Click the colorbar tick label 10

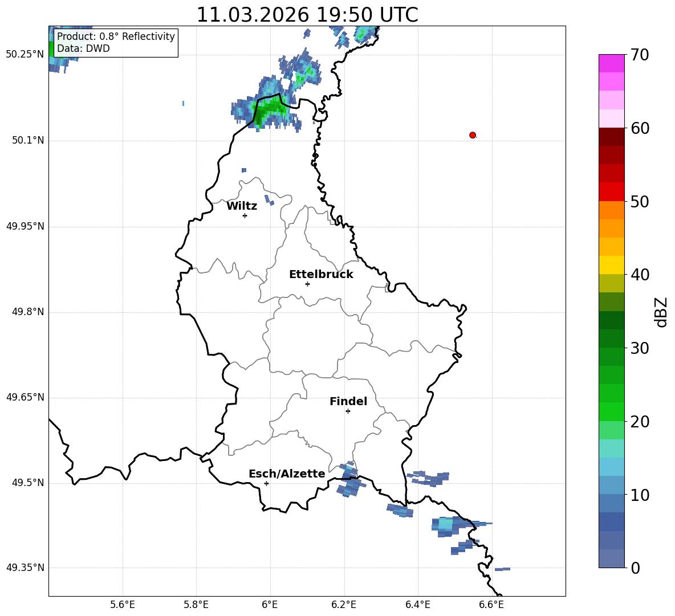pos(640,495)
